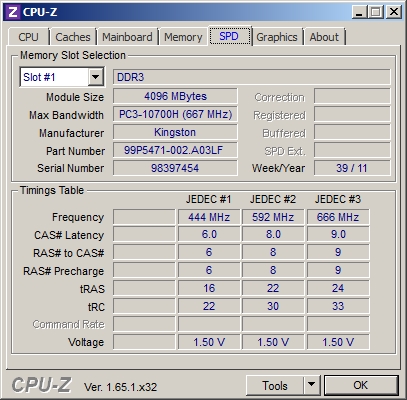Image resolution: width=407 pixels, height=400 pixels.
Task: Click the JEDEC #3 voltage 1.50 V
Action: pyautogui.click(x=338, y=342)
